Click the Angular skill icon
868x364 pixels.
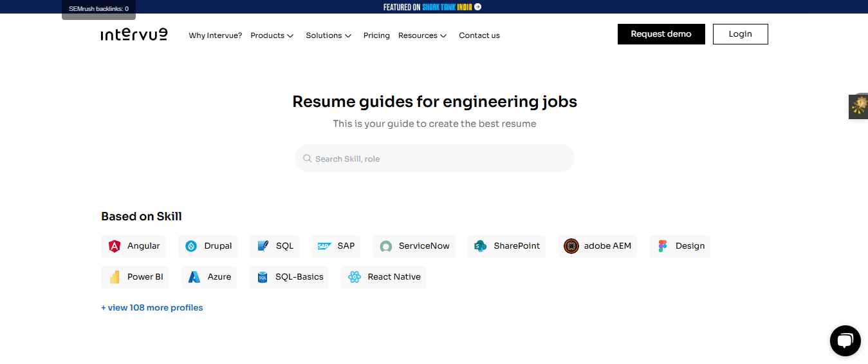[115, 246]
